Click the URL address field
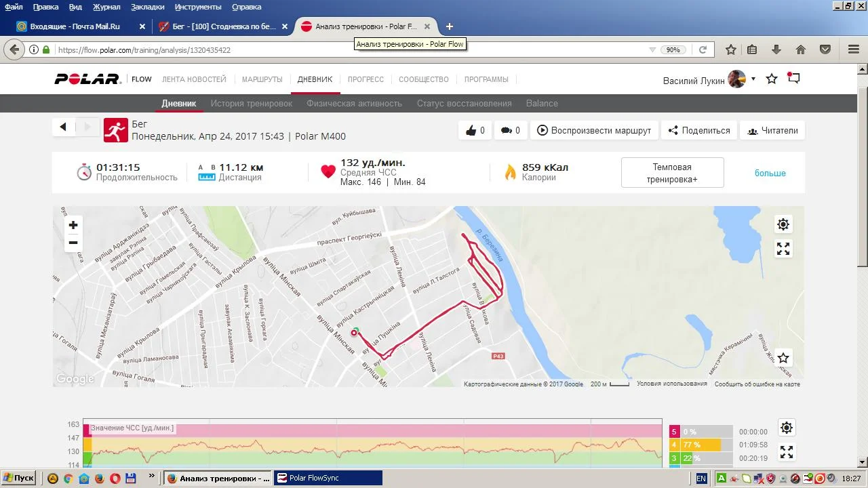 click(349, 50)
